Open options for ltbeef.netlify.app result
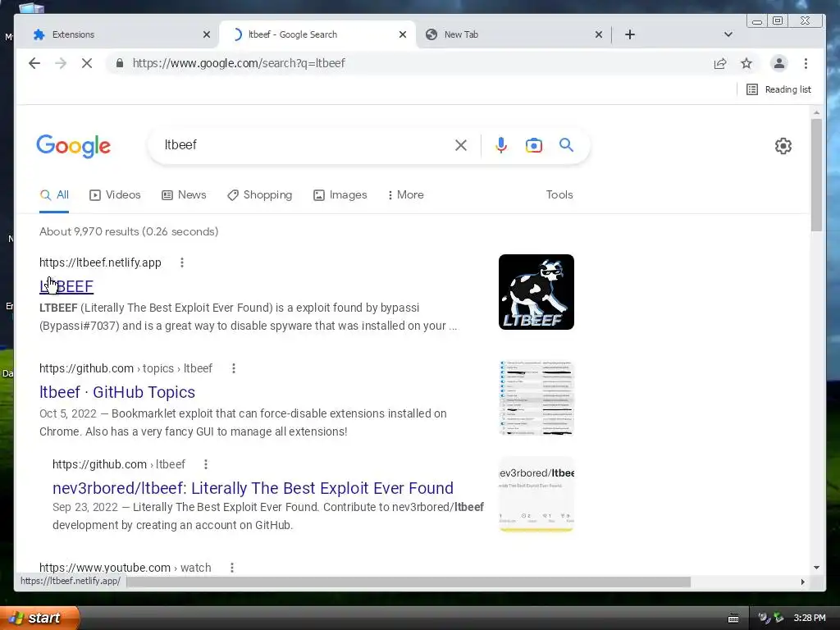This screenshot has height=630, width=840. pyautogui.click(x=182, y=262)
